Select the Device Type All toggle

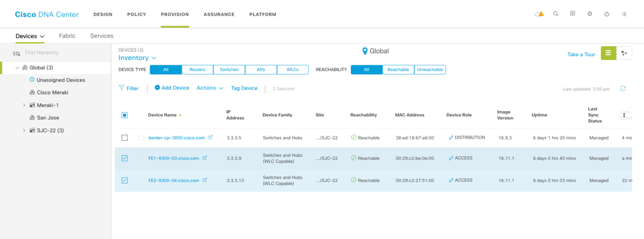point(166,70)
